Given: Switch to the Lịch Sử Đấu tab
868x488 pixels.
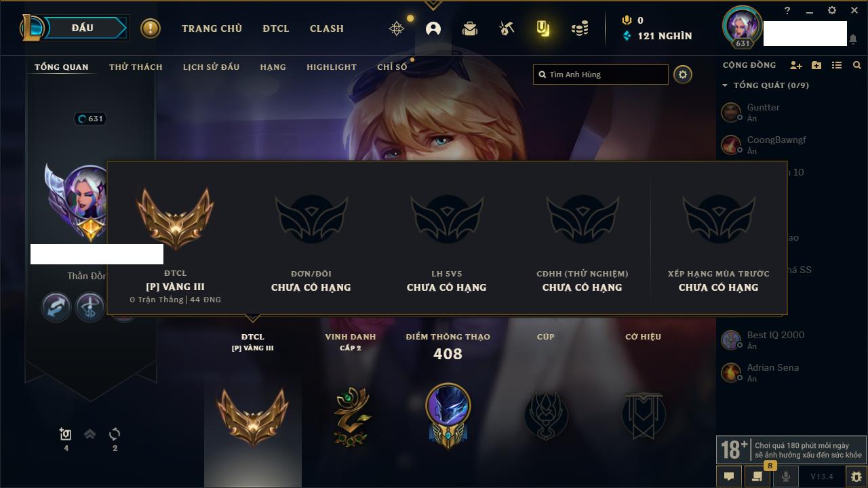Looking at the screenshot, I should coord(211,67).
